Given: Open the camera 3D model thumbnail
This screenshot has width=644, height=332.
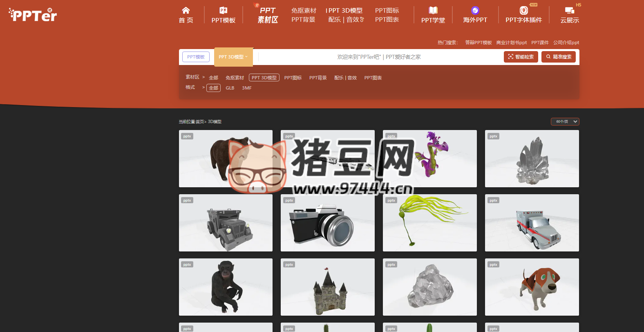Looking at the screenshot, I should click(328, 223).
